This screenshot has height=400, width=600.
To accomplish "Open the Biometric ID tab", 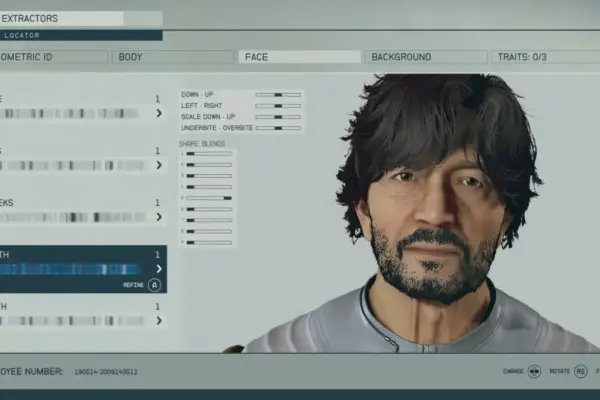I will coord(53,57).
